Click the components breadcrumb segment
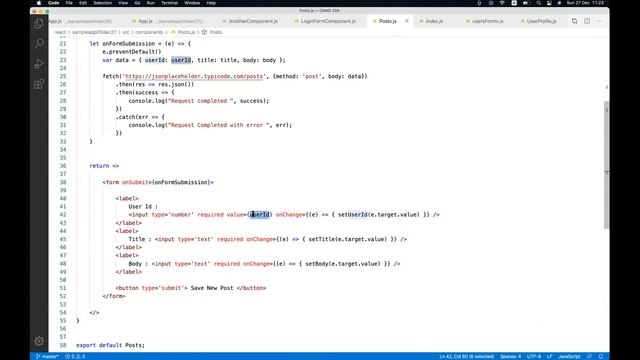The image size is (640, 360). click(149, 32)
